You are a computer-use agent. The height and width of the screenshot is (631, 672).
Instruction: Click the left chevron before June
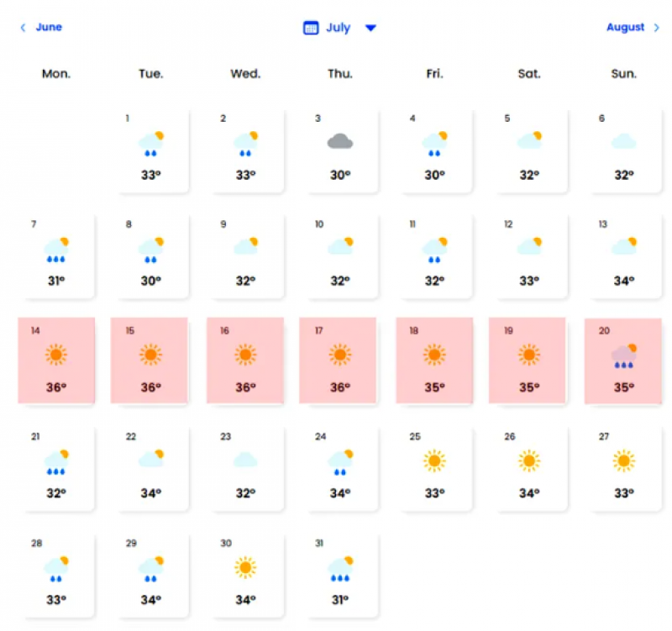[24, 28]
